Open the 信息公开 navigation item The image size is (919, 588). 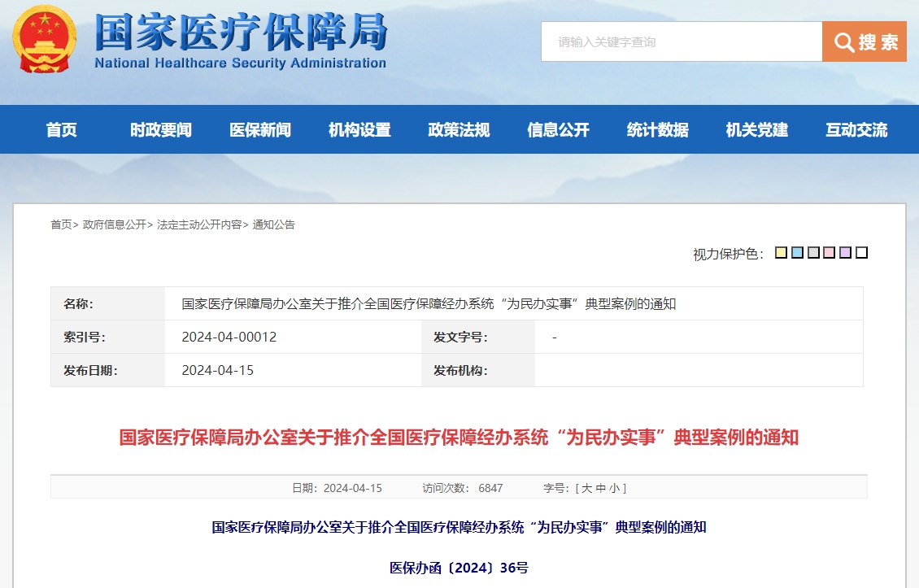558,129
